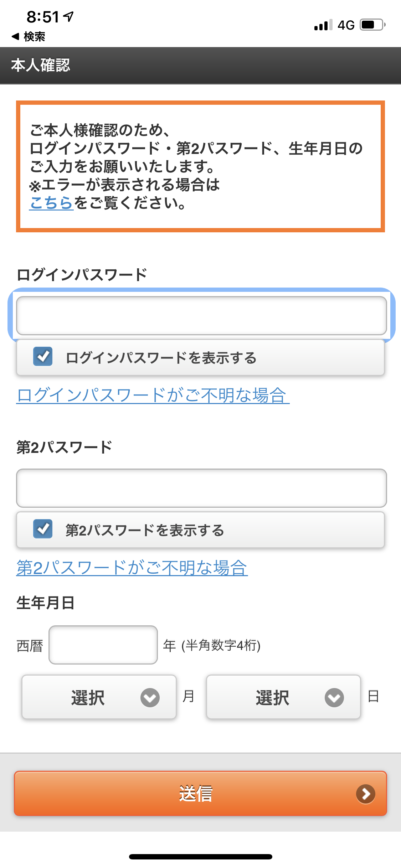Open the day 選択 dropdown
Viewport: 401px width, 868px height.
283,697
